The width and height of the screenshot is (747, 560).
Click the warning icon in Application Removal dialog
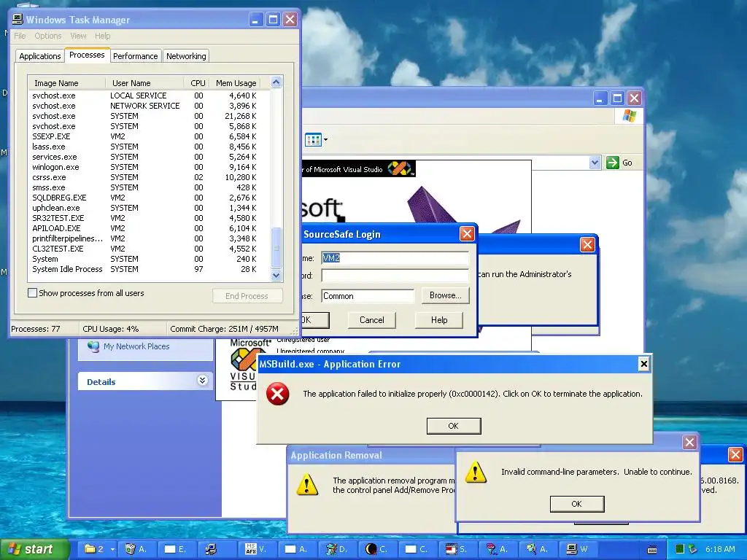(307, 485)
